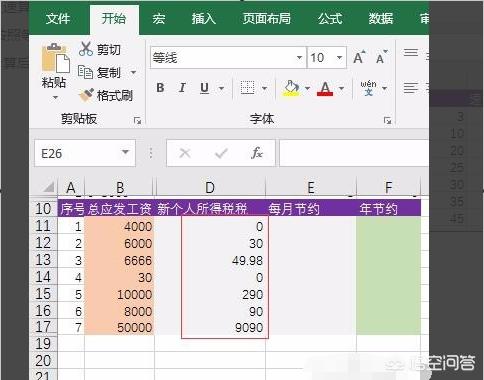Open the 等线 font name dropdown
Screen dimensions: 484x380
[299, 58]
